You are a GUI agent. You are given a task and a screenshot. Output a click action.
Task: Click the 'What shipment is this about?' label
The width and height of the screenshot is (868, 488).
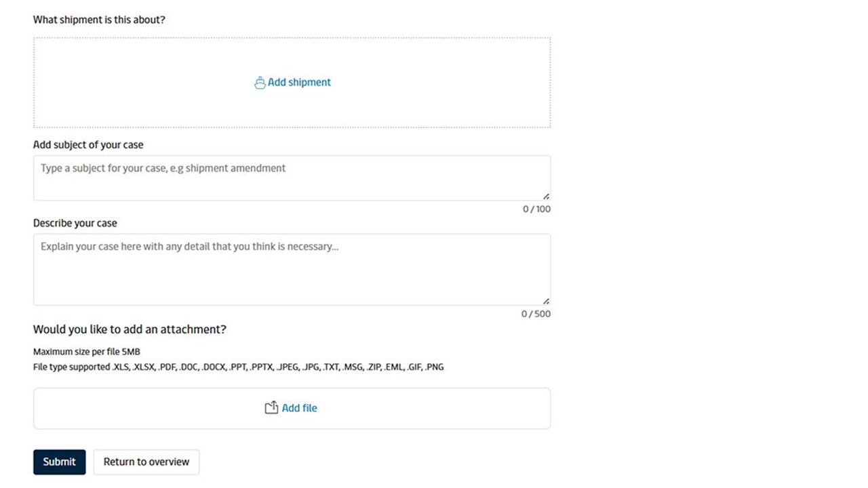coord(99,20)
